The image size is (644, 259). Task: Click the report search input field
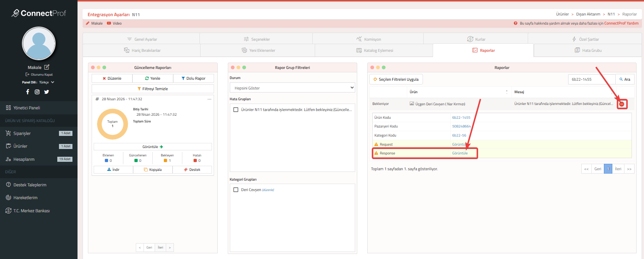tap(591, 79)
